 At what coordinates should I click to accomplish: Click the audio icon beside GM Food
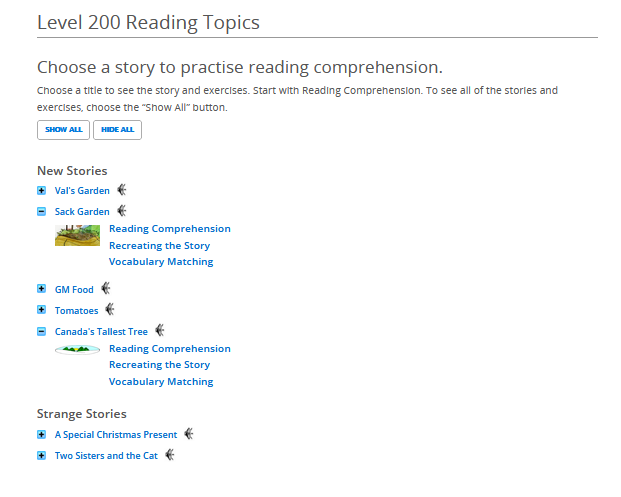pyautogui.click(x=105, y=289)
